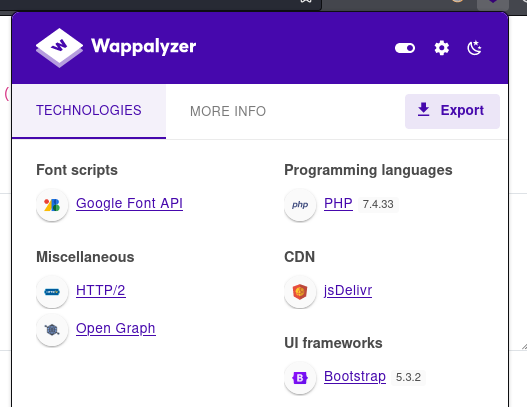Screen dimensions: 527x407
Task: Open the jsDelivr link
Action: 348,290
